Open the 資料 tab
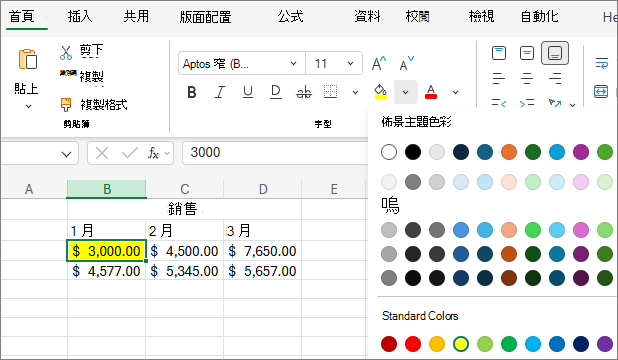618x360 pixels. (367, 17)
